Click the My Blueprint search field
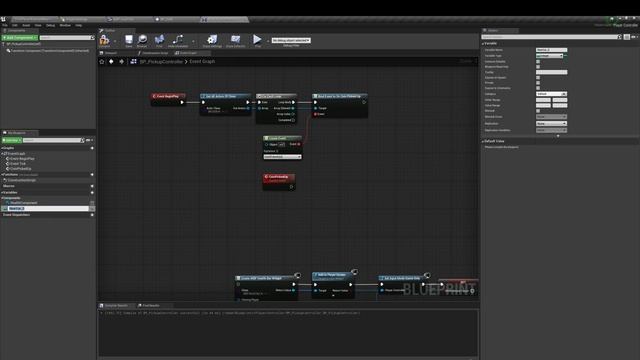 click(53, 140)
